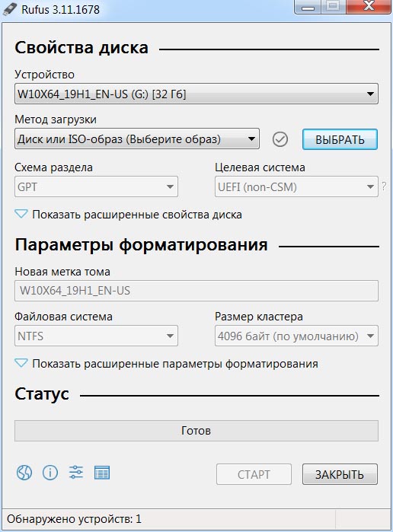Screen dimensions: 393x532
Task: Click the СТАРТ button
Action: (x=254, y=474)
